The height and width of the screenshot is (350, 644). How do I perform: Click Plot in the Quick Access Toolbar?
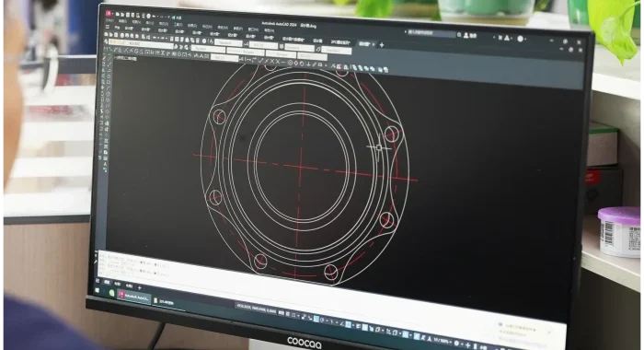148,16
